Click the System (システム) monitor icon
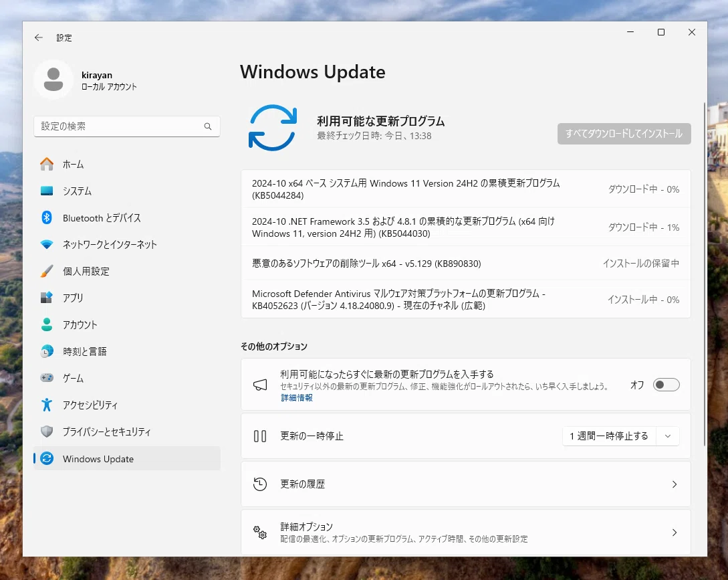The image size is (728, 580). [x=46, y=191]
